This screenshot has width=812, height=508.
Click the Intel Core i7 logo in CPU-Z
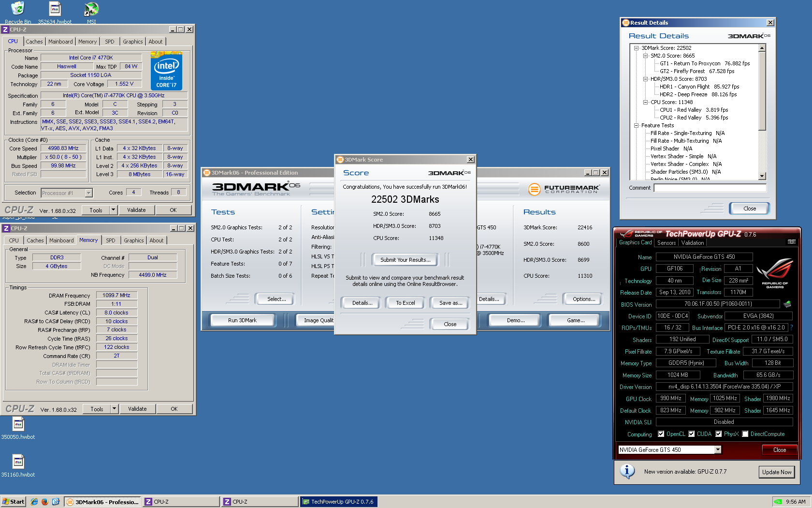(166, 71)
